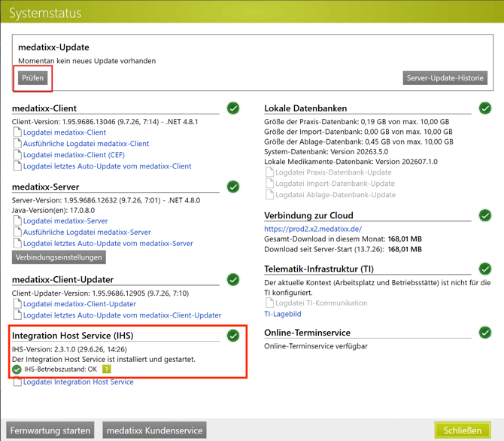Viewport: 504px width, 441px height.
Task: Click the Client-Updater-Version 1.95.9686.12905 line
Action: click(100, 293)
